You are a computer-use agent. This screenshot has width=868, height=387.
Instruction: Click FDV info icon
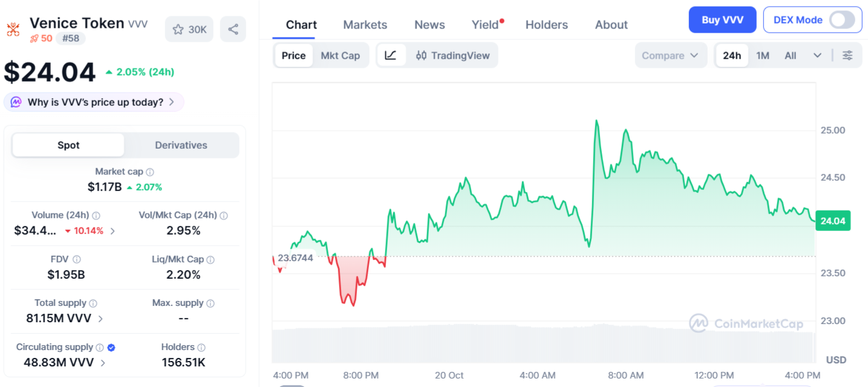(x=77, y=259)
